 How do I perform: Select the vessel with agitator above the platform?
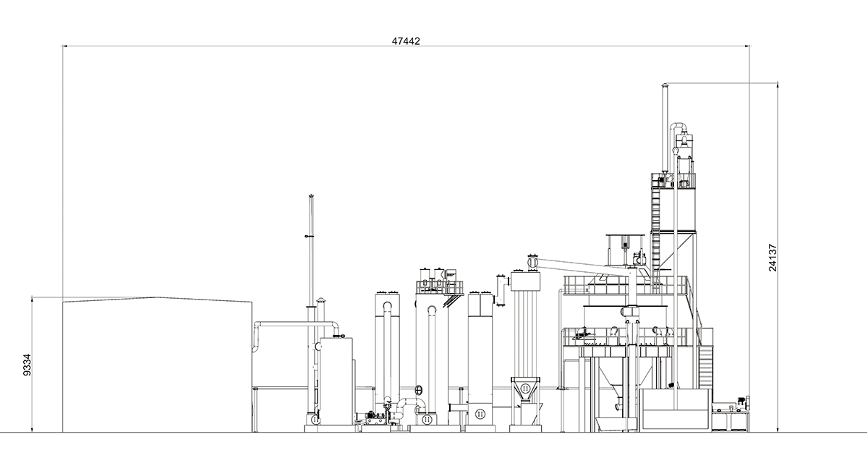coord(621,250)
